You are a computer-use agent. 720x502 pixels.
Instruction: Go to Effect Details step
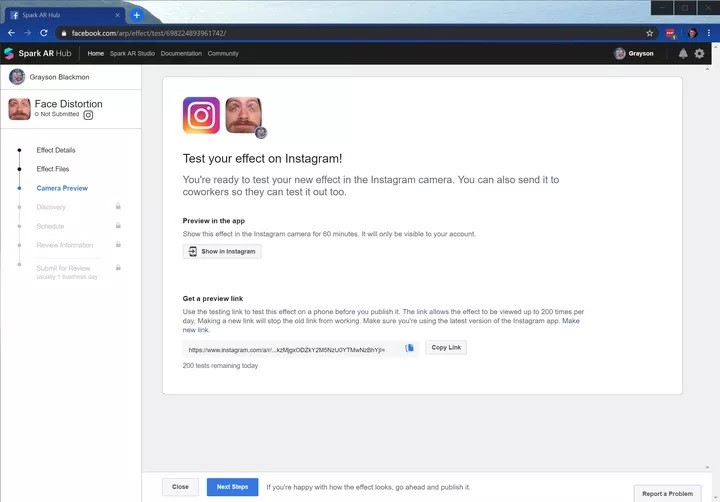(x=56, y=150)
